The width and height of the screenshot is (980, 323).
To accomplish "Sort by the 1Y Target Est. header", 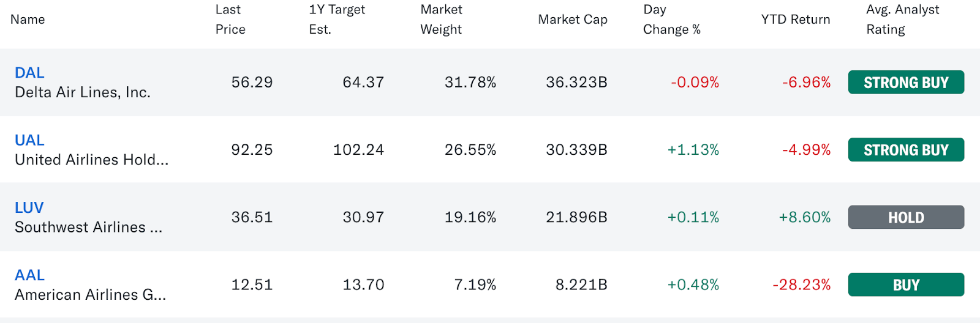I will click(337, 20).
